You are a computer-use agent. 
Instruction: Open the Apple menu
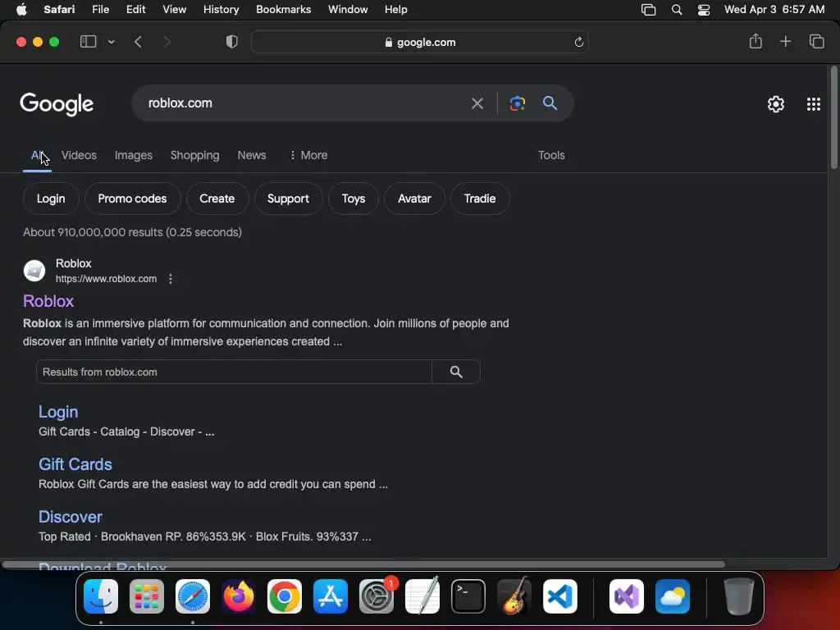coord(21,10)
